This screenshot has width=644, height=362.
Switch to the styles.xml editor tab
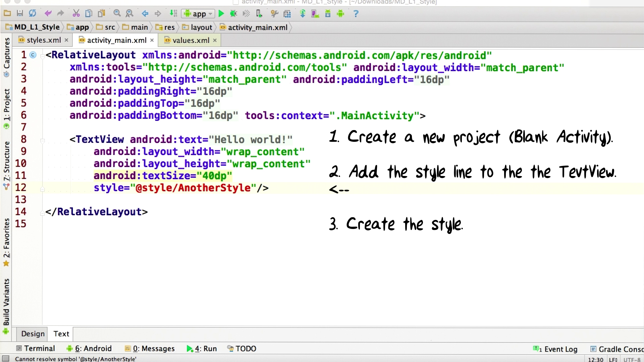[x=44, y=40]
